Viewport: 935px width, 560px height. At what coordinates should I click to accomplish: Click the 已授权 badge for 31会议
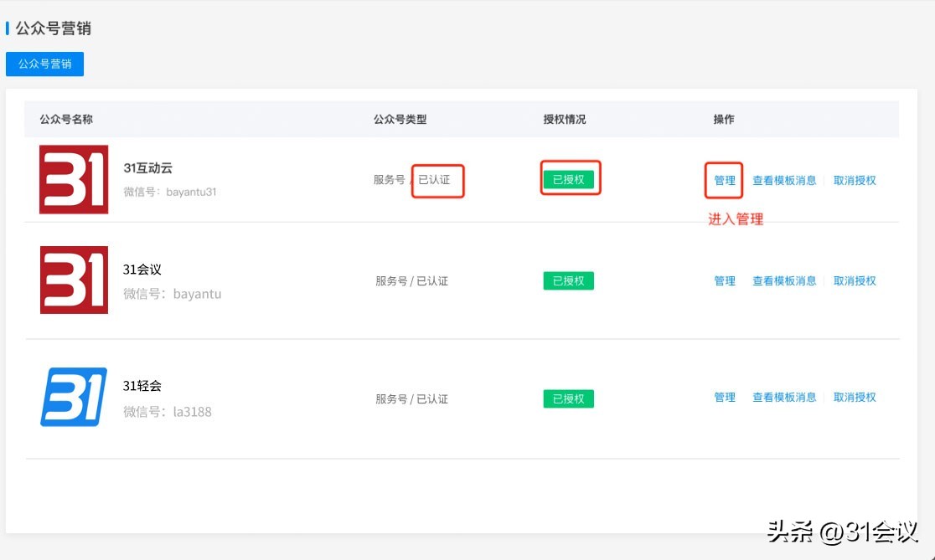pos(569,281)
